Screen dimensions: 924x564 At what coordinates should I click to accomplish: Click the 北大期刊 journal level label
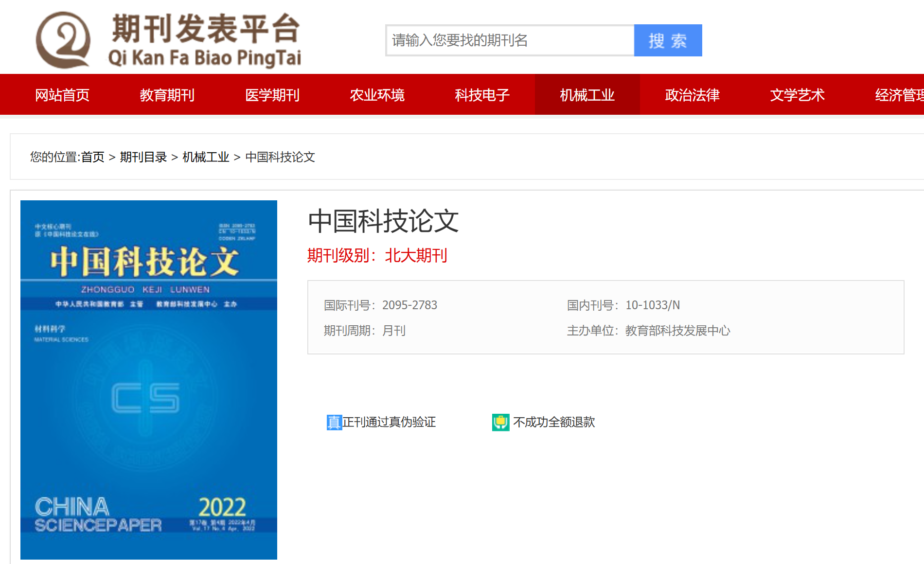pyautogui.click(x=416, y=256)
